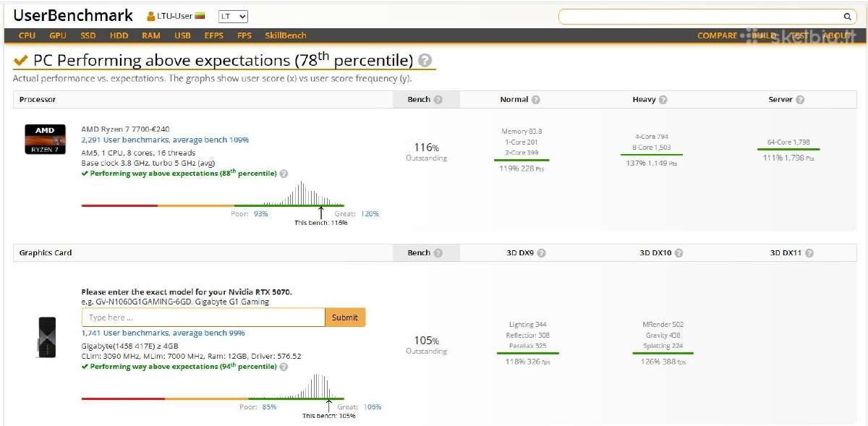Click processor Great 120% link
The height and width of the screenshot is (426, 868).
point(370,214)
